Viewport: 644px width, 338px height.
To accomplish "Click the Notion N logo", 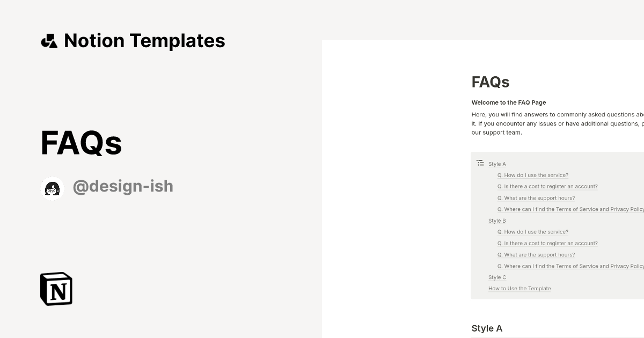I will (x=55, y=289).
